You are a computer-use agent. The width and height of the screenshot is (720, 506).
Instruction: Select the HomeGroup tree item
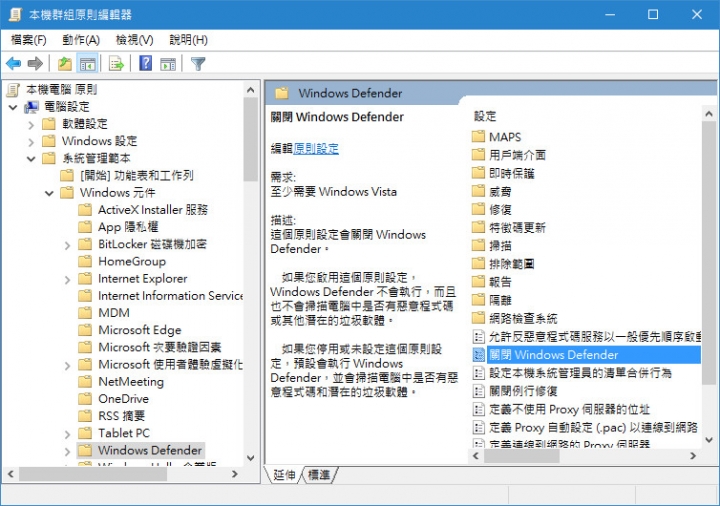[132, 261]
